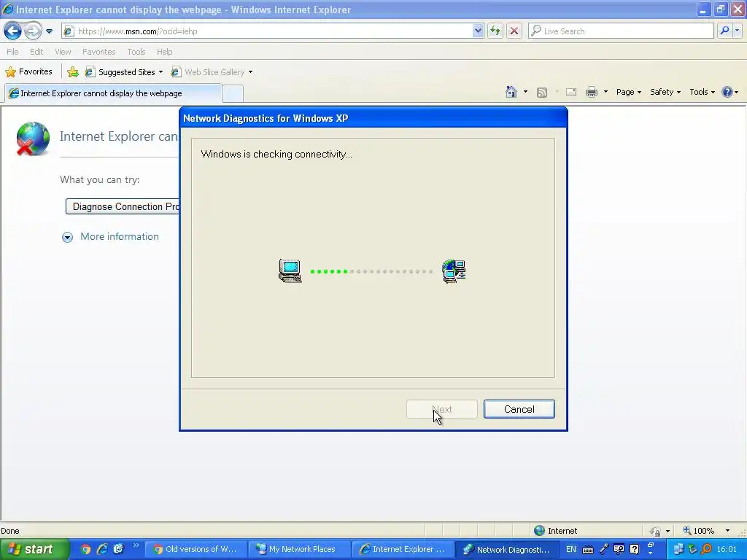This screenshot has height=560, width=747.
Task: Click the Add to Favorites Bar star icon
Action: [73, 72]
